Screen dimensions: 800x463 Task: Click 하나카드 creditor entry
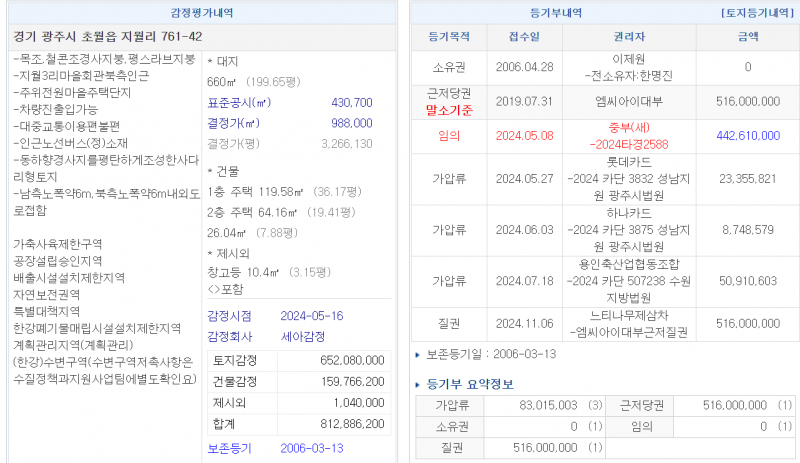coord(629,213)
